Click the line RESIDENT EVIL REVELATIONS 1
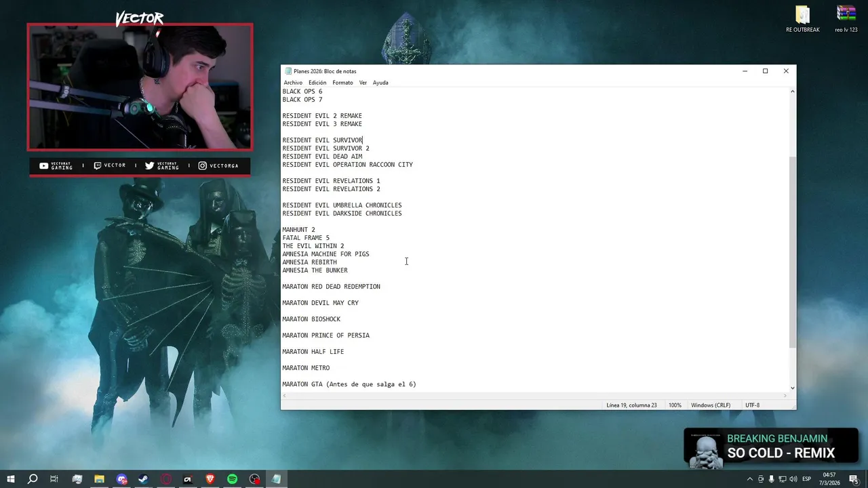This screenshot has width=868, height=488. click(332, 181)
